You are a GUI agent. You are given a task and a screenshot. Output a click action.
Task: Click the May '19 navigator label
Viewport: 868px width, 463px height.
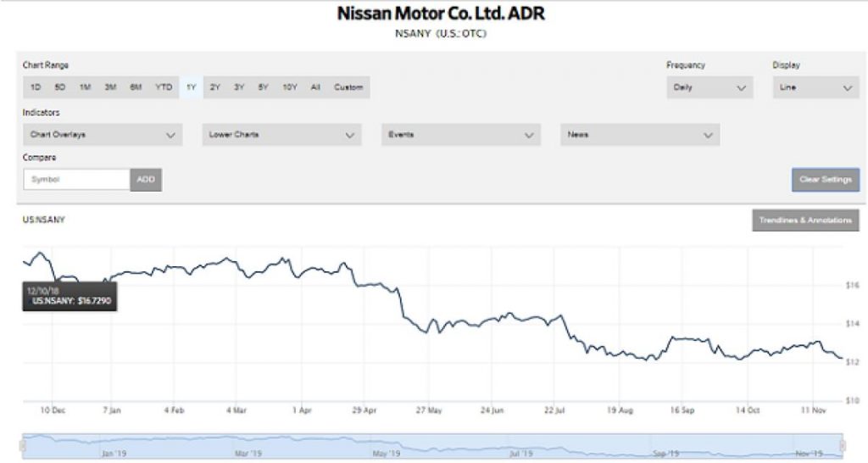[x=386, y=454]
